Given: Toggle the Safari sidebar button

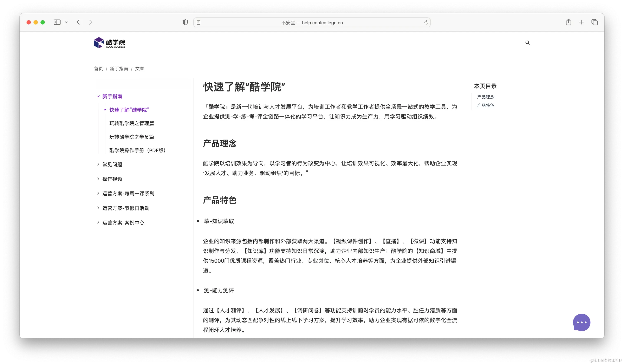Looking at the screenshot, I should point(57,22).
